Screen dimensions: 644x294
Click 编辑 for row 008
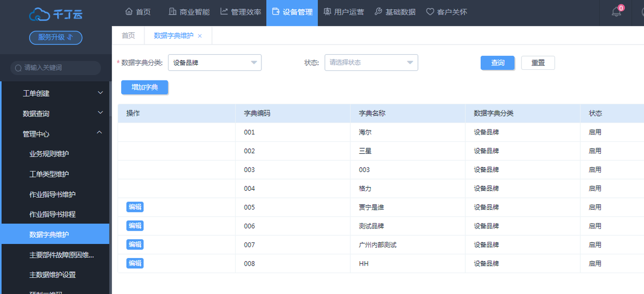tap(135, 263)
